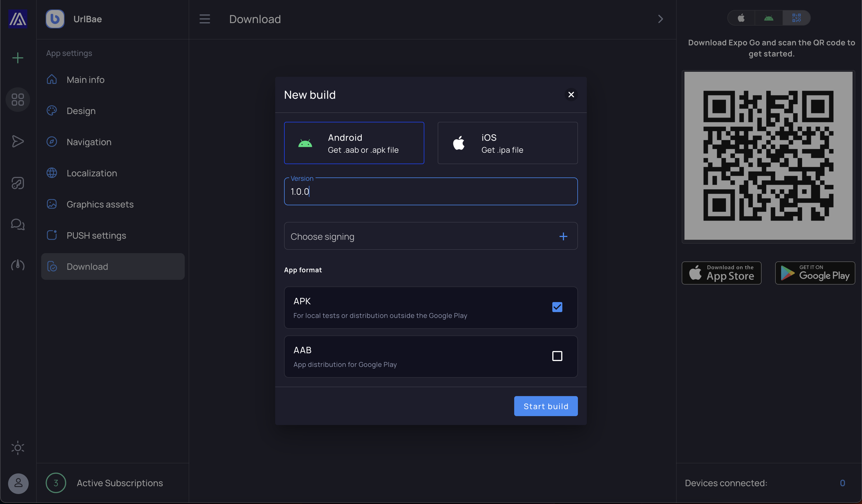This screenshot has height=504, width=862.
Task: Close the New build dialog
Action: coord(571,95)
